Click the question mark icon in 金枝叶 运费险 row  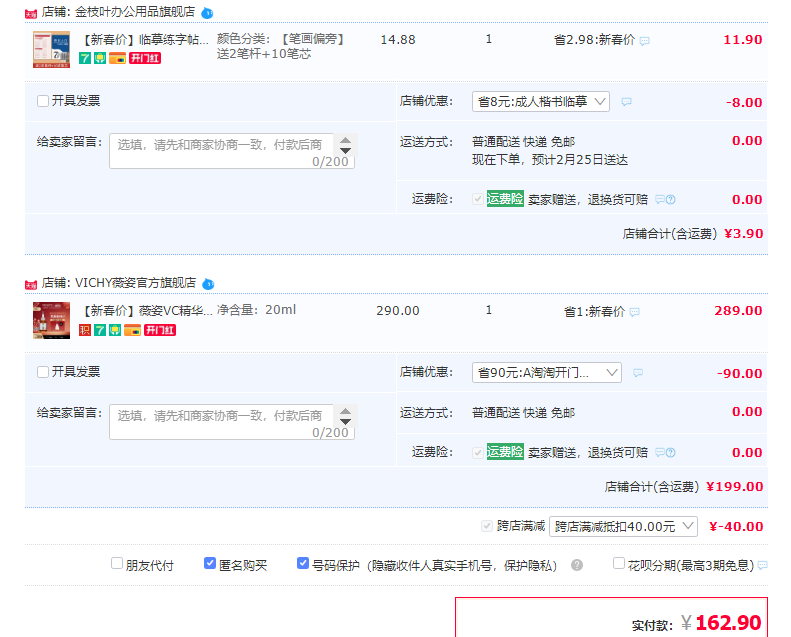[x=670, y=200]
